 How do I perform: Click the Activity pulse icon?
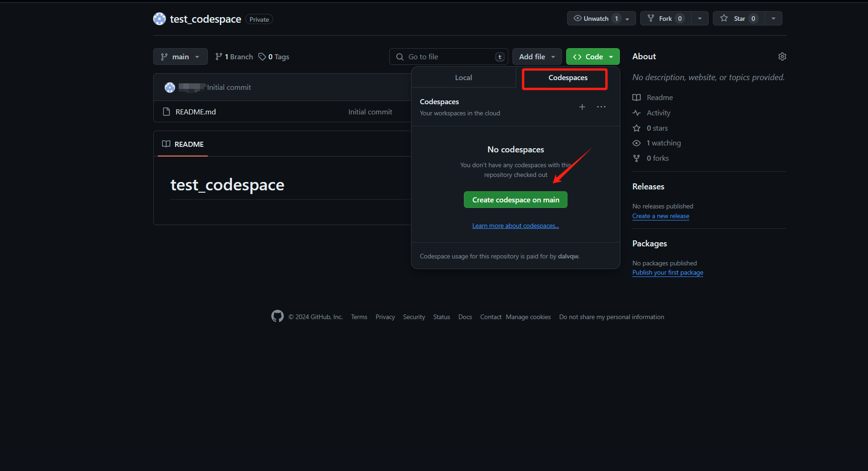(x=637, y=113)
